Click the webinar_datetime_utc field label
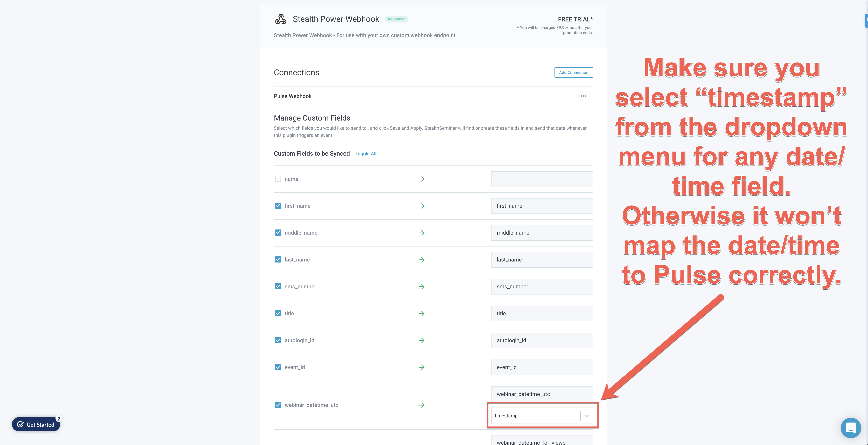 (x=311, y=405)
